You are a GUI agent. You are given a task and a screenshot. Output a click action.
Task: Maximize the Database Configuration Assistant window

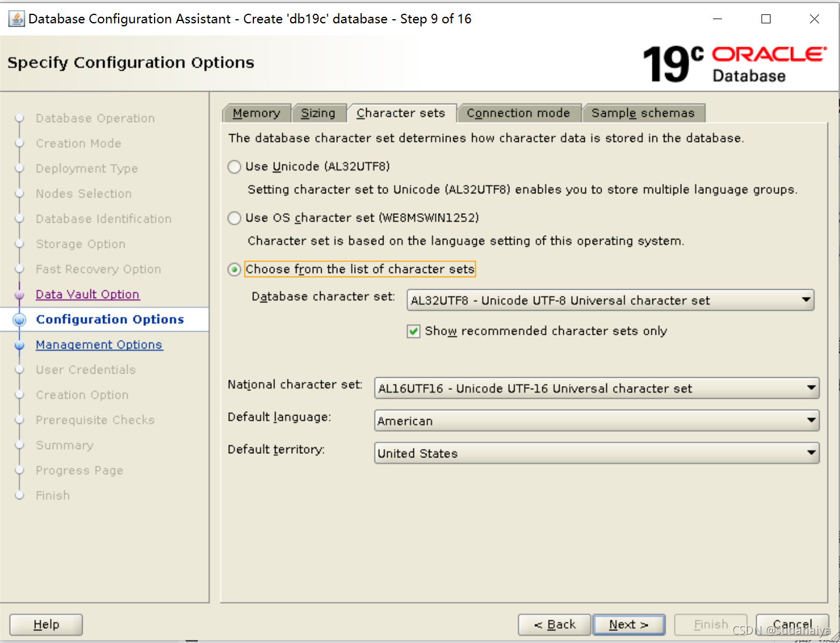766,19
